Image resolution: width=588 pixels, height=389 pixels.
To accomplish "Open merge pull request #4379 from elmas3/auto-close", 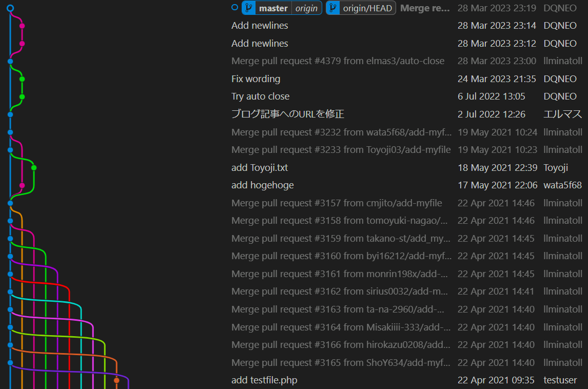I will pyautogui.click(x=338, y=61).
